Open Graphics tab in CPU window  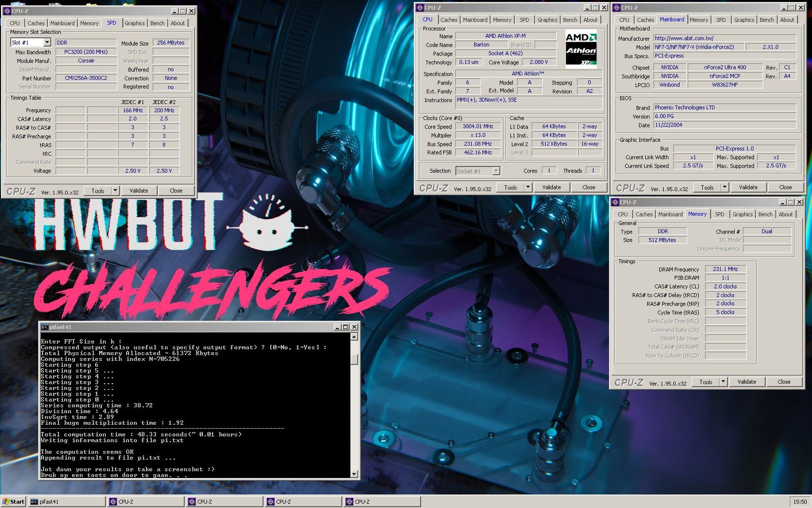(547, 20)
